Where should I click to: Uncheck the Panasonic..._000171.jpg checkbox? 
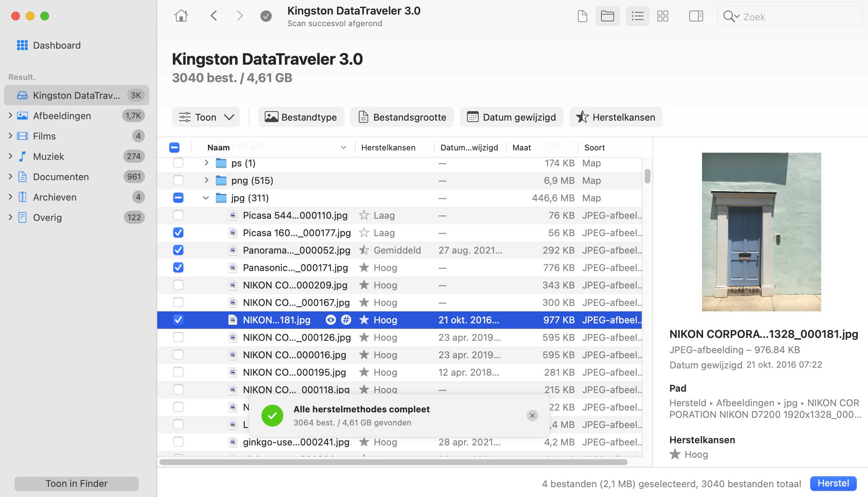click(178, 268)
